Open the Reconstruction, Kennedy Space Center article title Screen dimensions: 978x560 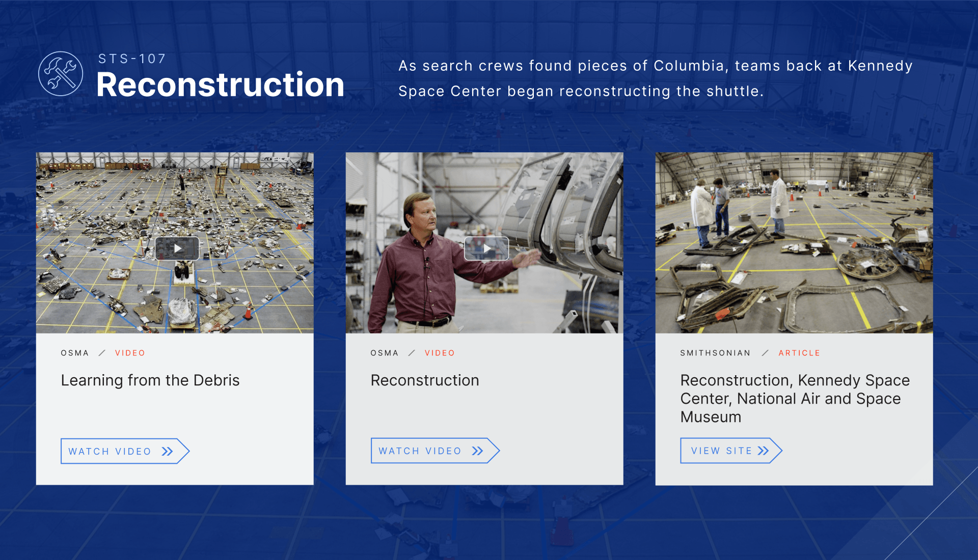click(795, 399)
